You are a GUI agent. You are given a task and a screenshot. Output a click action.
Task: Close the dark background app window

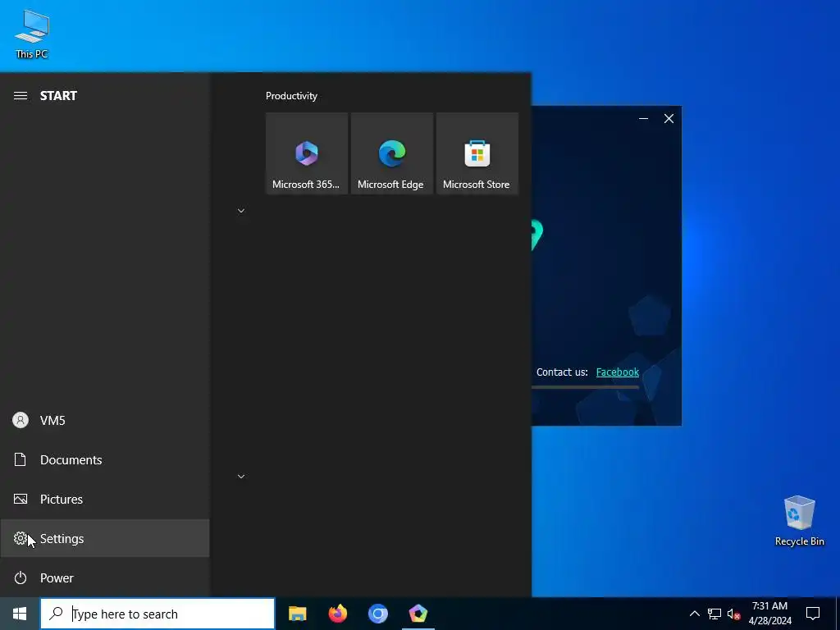[669, 118]
